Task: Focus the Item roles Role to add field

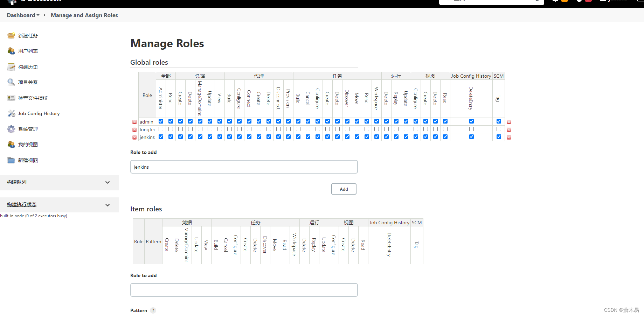Action: coord(244,290)
